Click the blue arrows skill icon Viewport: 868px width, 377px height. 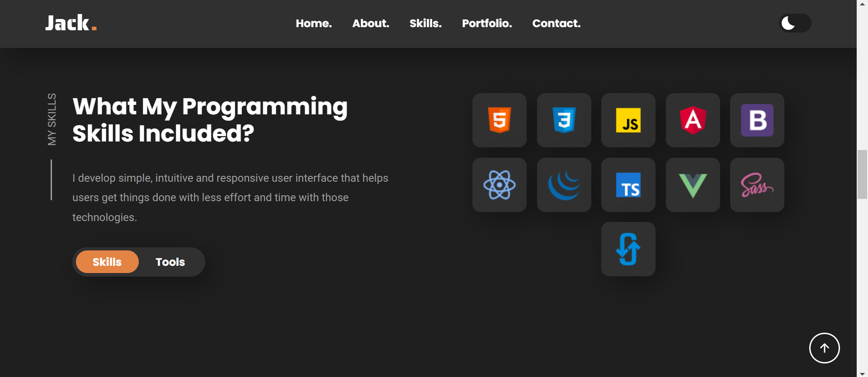click(628, 249)
